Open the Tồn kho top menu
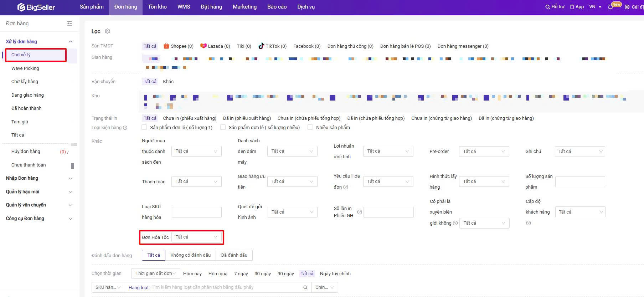This screenshot has width=644, height=297. tap(157, 7)
